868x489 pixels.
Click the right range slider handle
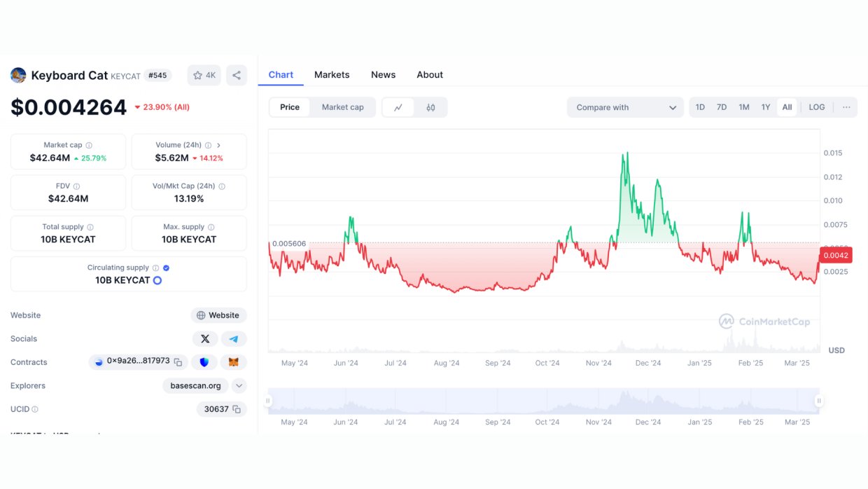819,401
